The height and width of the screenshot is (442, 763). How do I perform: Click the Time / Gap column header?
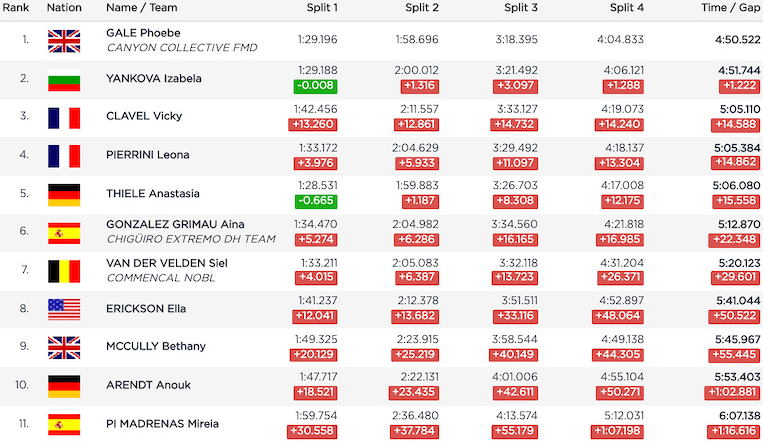tap(728, 8)
